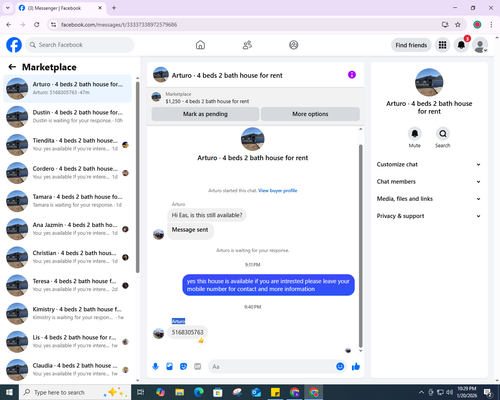Expand Media, files and links section
The height and width of the screenshot is (400, 500).
tap(429, 199)
